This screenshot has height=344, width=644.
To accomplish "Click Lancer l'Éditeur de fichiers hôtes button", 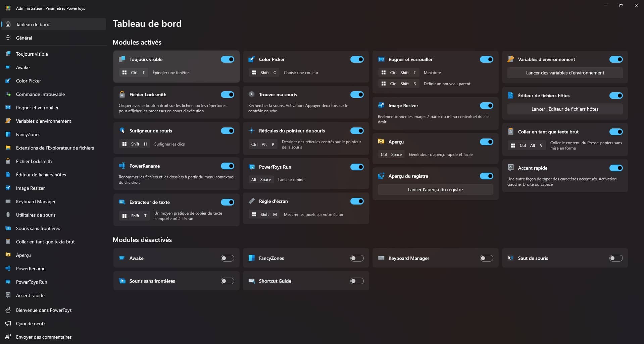I will click(x=565, y=109).
